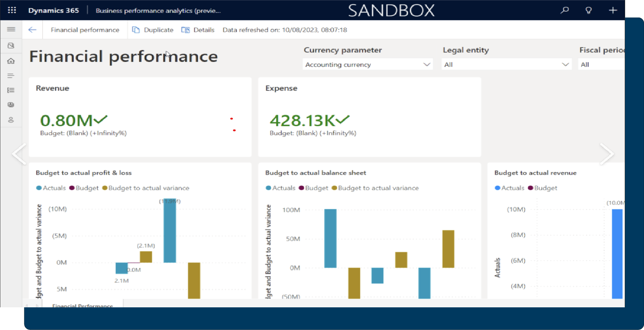Go to Home in the sidebar
Viewport: 644px width, 330px height.
[11, 61]
